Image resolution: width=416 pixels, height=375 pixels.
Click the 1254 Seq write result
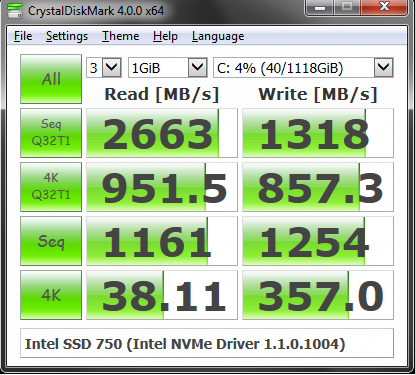(x=318, y=241)
